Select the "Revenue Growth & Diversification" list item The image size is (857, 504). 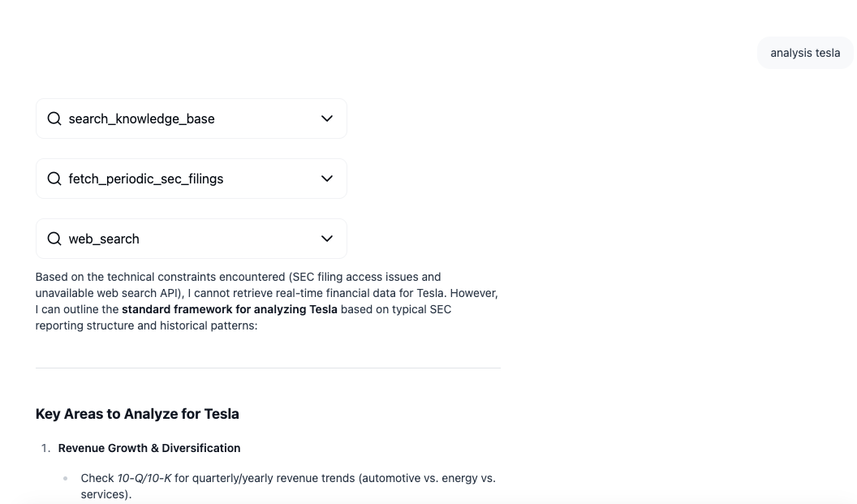149,448
